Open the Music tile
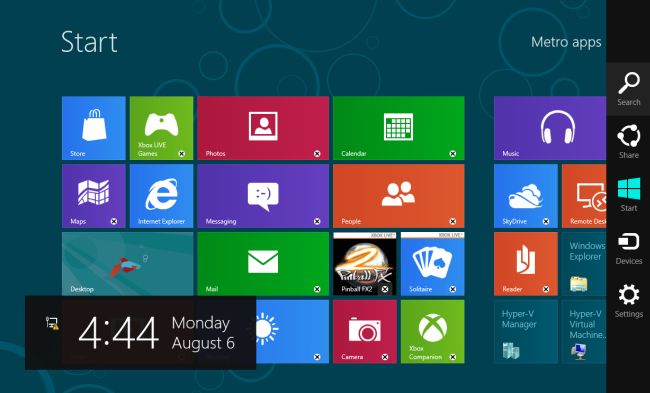650x393 pixels. coord(550,128)
